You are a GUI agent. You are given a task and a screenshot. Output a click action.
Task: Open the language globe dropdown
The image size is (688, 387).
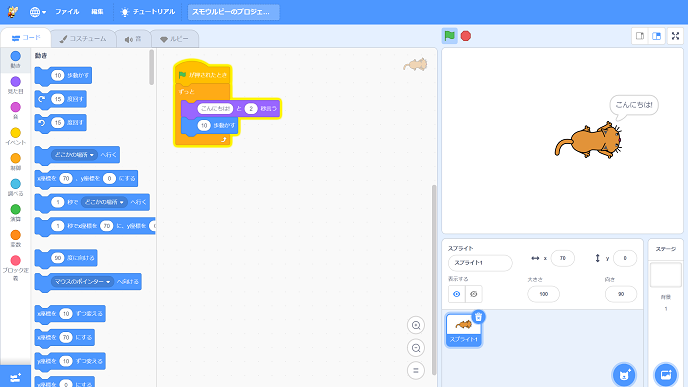click(x=38, y=12)
